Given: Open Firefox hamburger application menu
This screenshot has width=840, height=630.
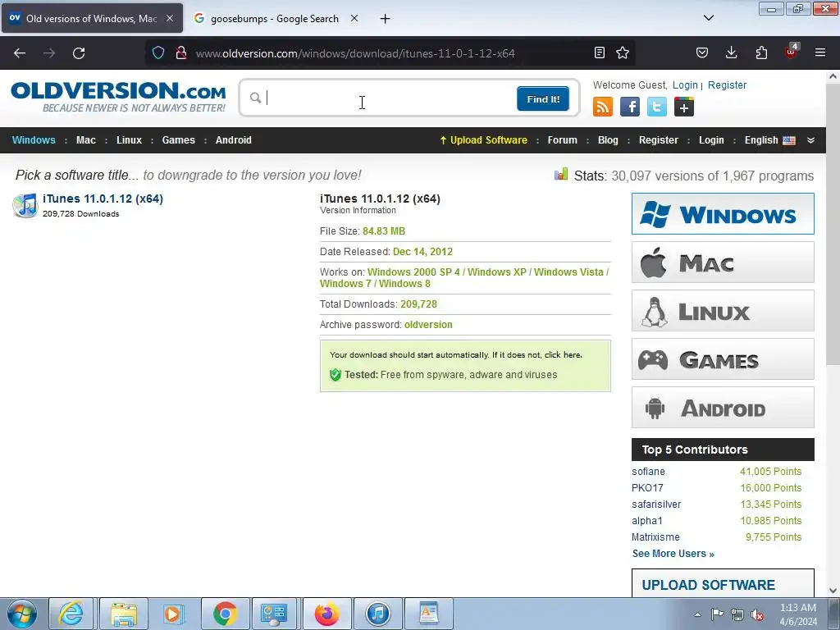Looking at the screenshot, I should 820,52.
